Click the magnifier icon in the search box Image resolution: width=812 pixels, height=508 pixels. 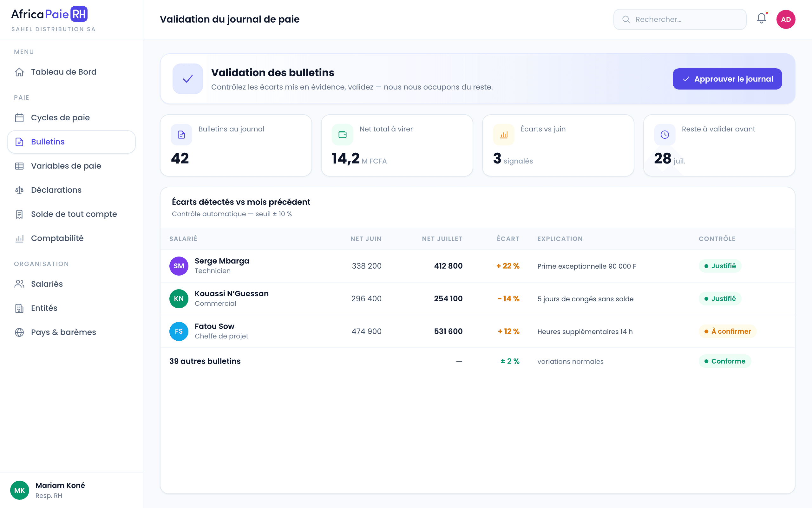click(626, 19)
